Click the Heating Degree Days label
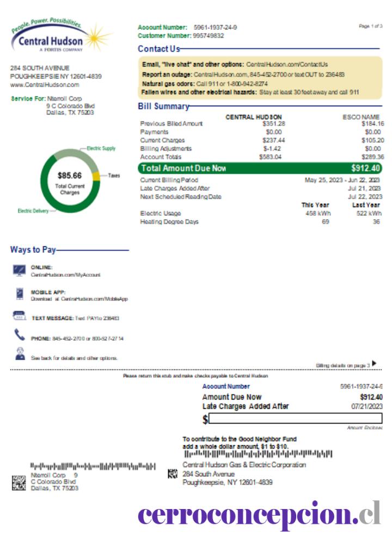 click(x=169, y=222)
